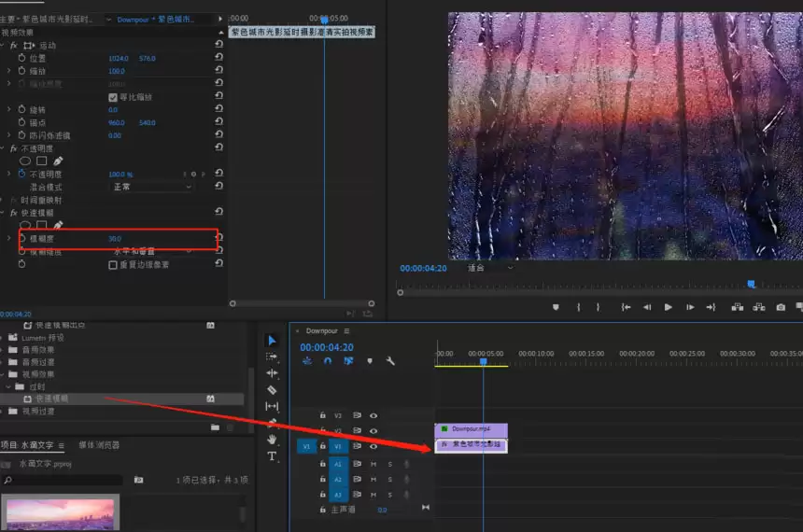Uncheck the 等比缩放 checkbox

tap(113, 97)
